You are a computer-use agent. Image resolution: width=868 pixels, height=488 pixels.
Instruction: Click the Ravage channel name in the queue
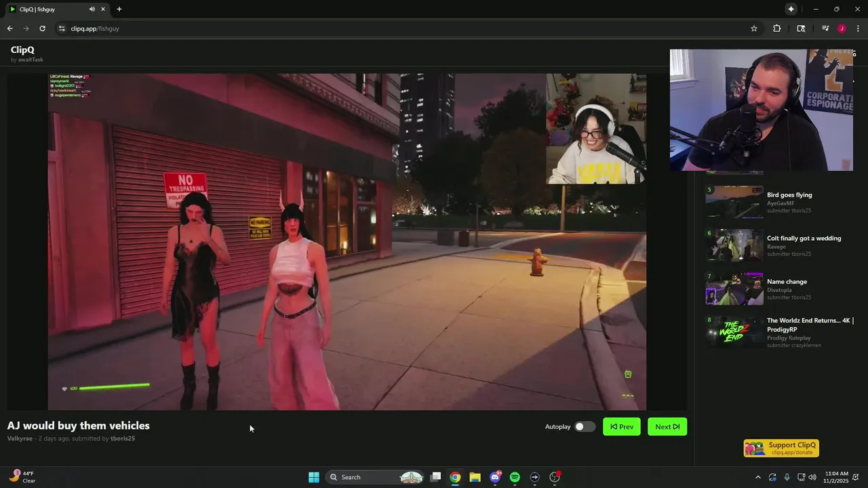pos(776,247)
